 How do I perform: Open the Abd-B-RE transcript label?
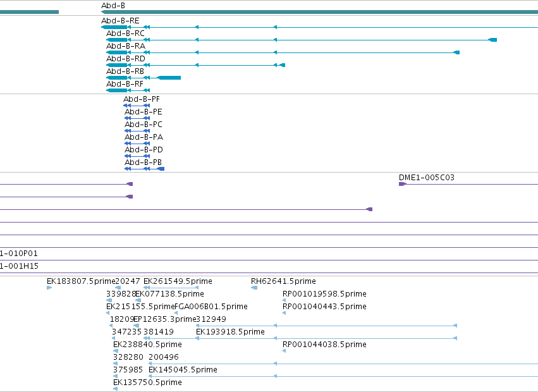tap(120, 21)
